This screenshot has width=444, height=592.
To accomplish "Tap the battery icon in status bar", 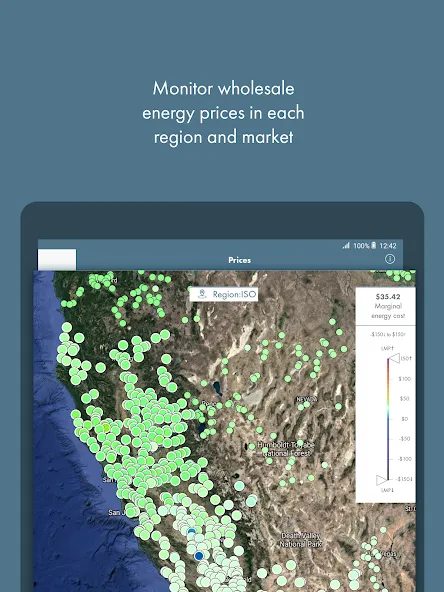I will pos(373,245).
